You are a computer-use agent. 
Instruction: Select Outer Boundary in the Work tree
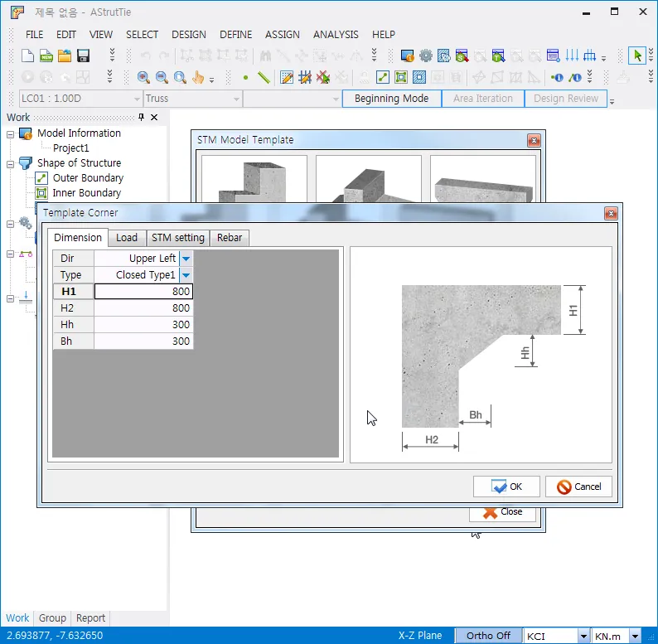click(88, 178)
